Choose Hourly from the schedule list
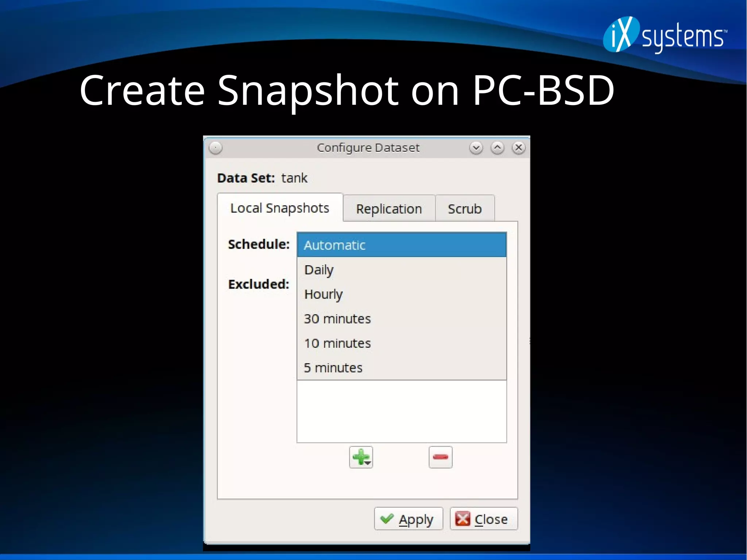This screenshot has height=560, width=747. point(402,294)
